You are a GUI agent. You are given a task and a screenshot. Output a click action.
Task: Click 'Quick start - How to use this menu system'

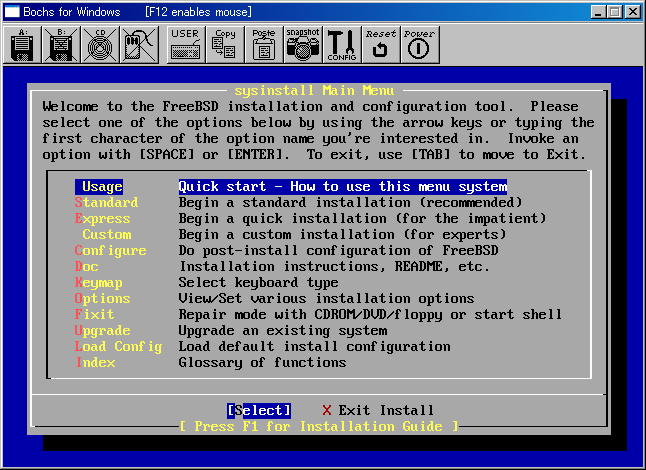343,187
